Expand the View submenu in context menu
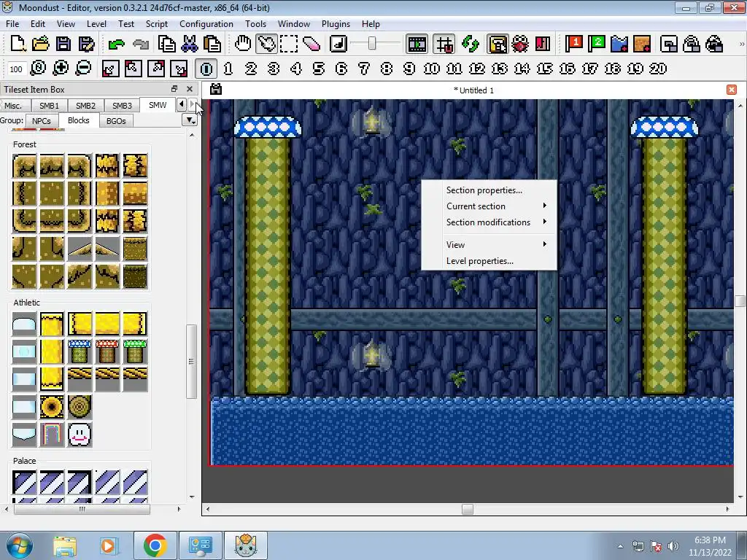The height and width of the screenshot is (560, 747). pyautogui.click(x=489, y=245)
